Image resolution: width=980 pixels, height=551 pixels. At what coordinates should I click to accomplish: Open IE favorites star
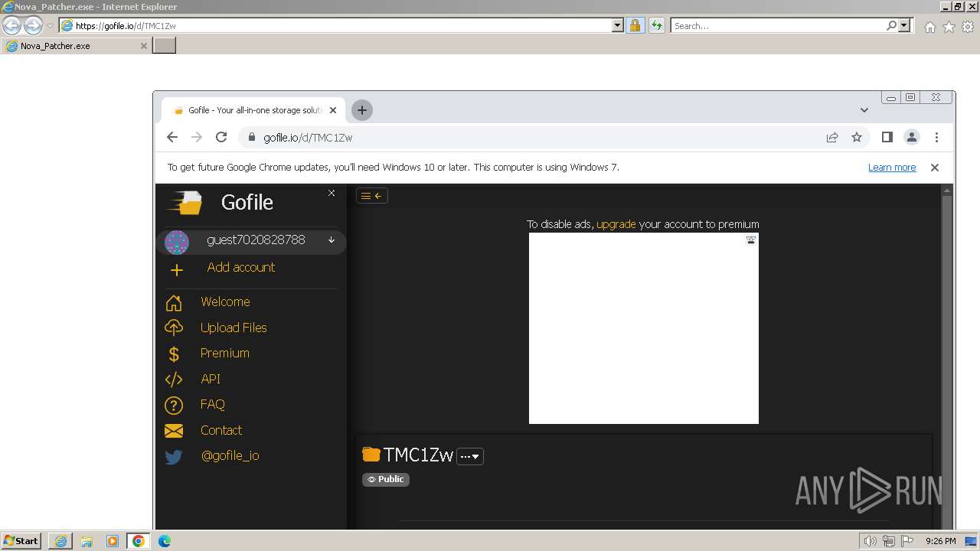point(949,27)
